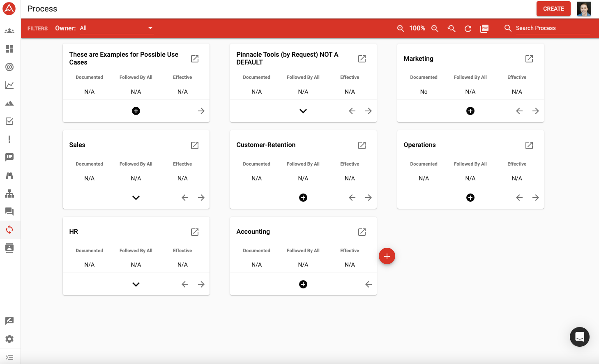Expand the sidebar navigation menu

[9, 357]
